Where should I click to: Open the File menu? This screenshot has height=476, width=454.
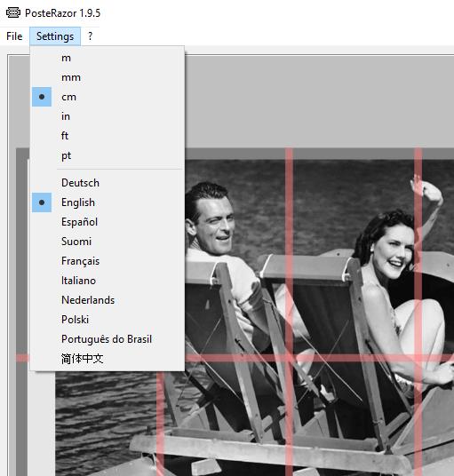tap(14, 36)
